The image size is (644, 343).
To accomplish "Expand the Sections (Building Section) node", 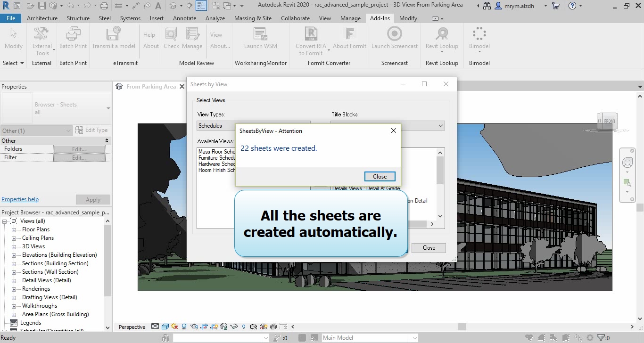I will tap(14, 263).
